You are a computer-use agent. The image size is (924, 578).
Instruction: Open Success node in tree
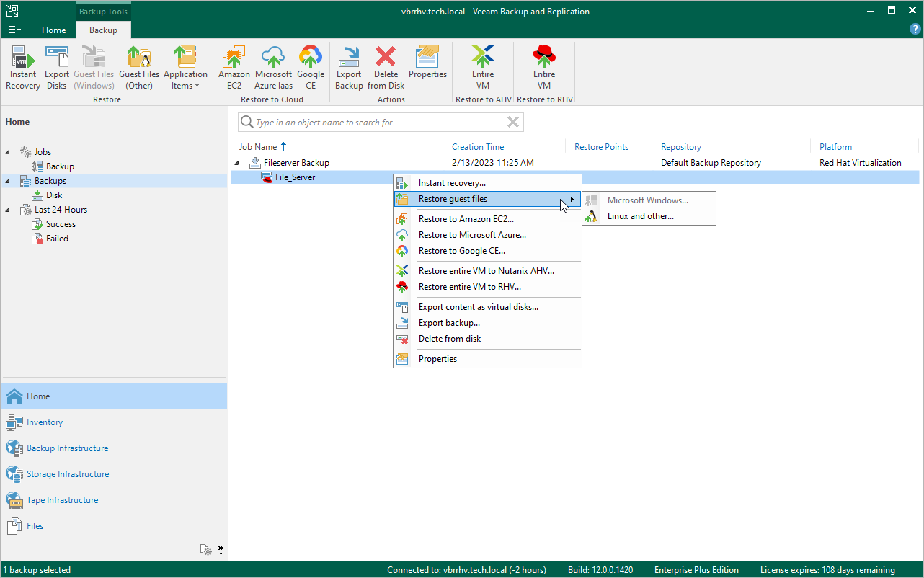coord(54,224)
